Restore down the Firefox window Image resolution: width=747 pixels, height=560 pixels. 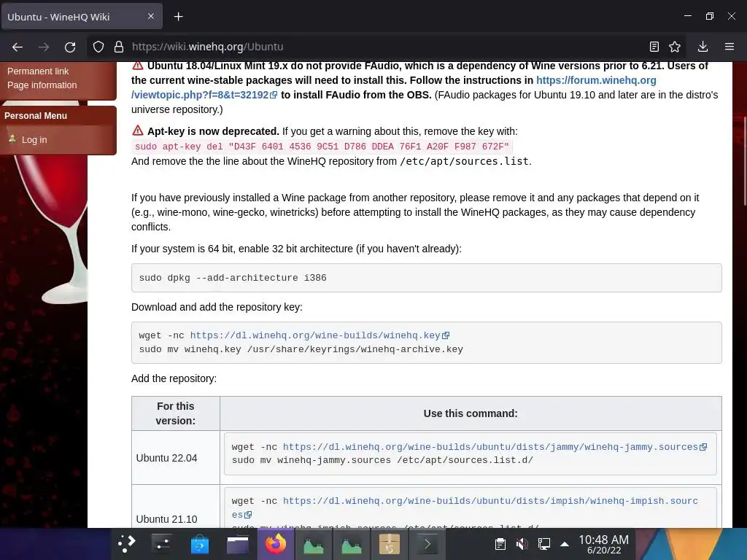click(709, 16)
